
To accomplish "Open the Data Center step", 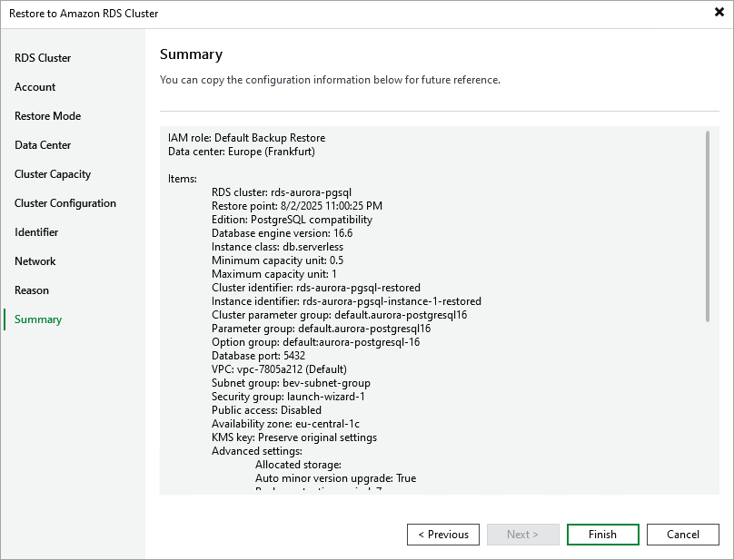I will click(43, 145).
